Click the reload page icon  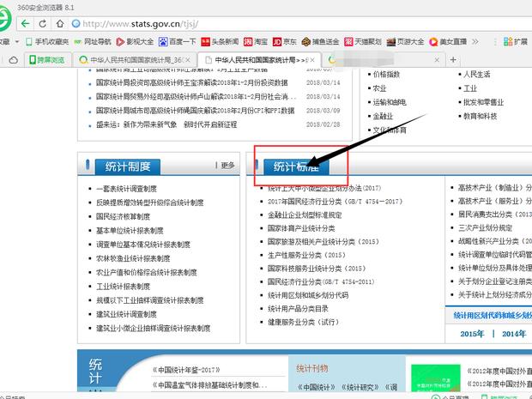[x=42, y=24]
